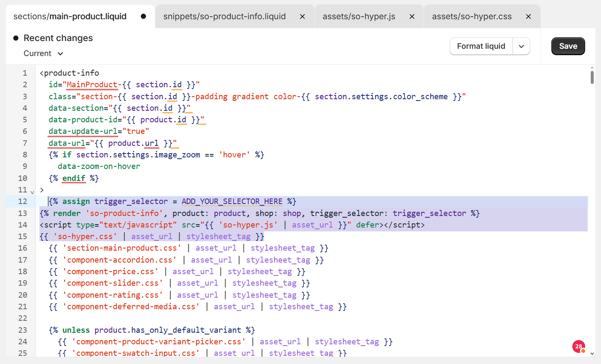Click the Format liquid button
The width and height of the screenshot is (601, 364).
[481, 46]
